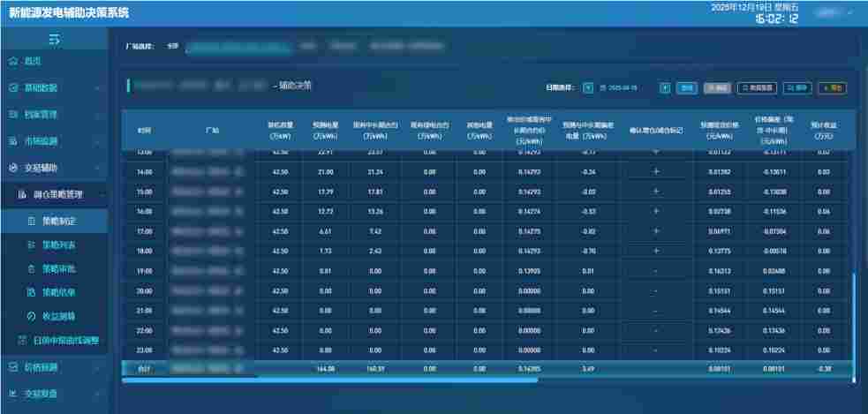Collapse the sidebar with the hamburger icon
This screenshot has height=414, width=868.
coord(54,39)
